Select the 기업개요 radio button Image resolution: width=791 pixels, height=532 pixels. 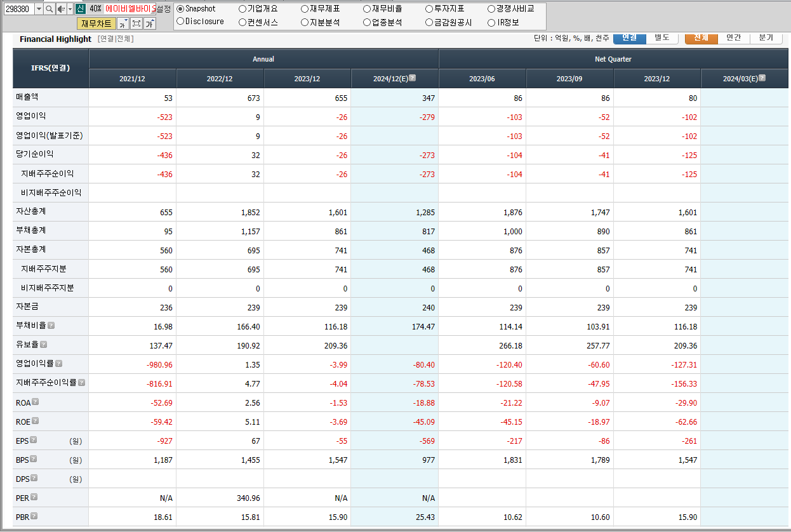pyautogui.click(x=243, y=9)
